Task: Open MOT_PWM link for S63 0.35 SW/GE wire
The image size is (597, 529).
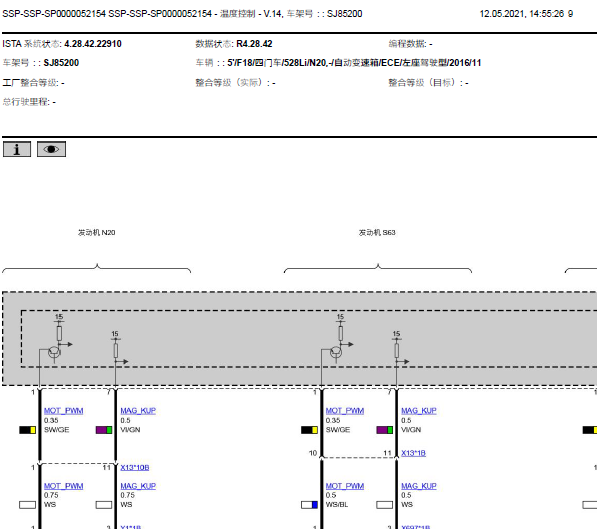Action: 345,411
